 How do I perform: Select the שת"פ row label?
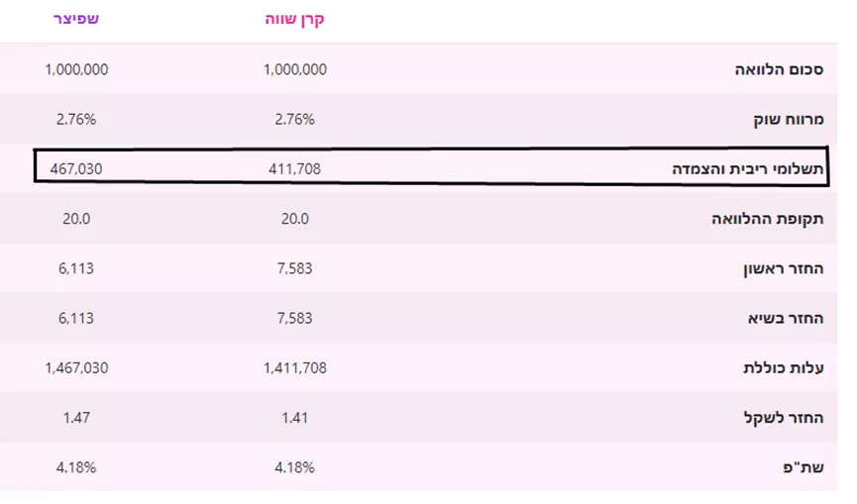(x=803, y=467)
